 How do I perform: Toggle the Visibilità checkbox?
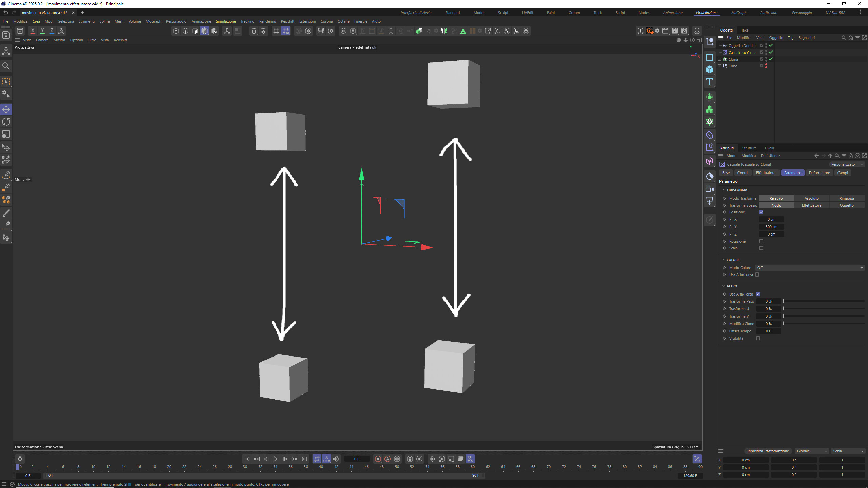coord(758,338)
